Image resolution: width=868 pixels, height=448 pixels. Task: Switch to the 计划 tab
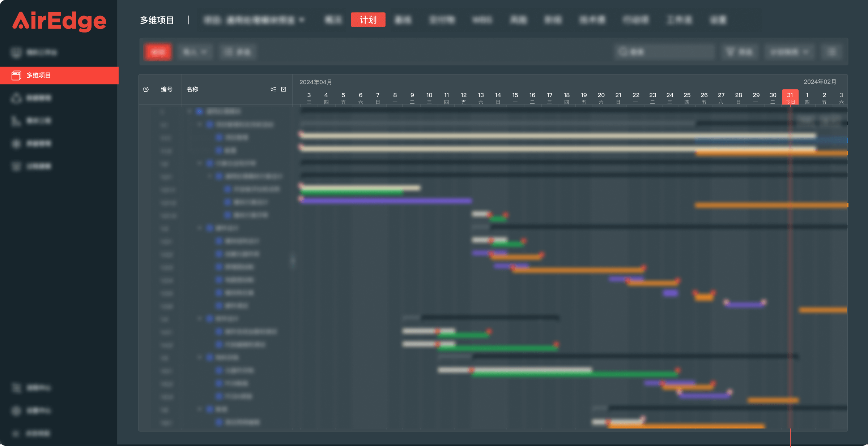click(x=368, y=20)
